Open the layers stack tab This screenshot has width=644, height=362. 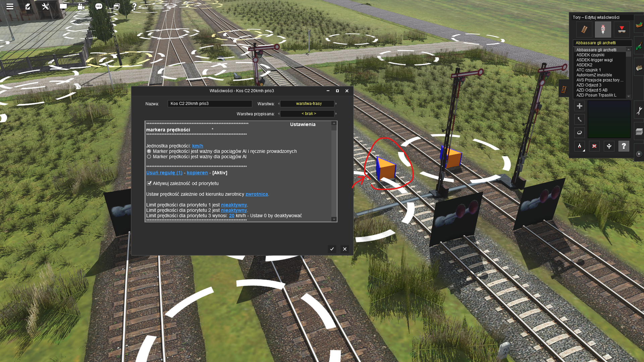coord(639,132)
